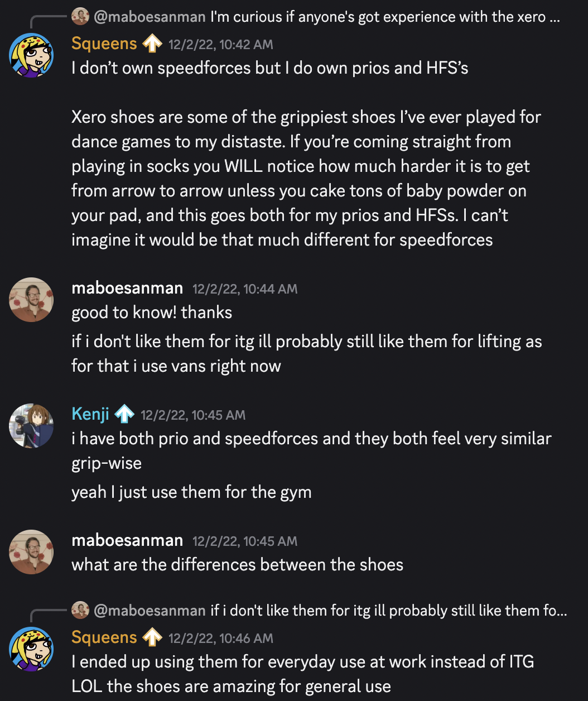Jump to the replied message "if i don't like them for itg"
The height and width of the screenshot is (701, 588).
[x=388, y=611]
